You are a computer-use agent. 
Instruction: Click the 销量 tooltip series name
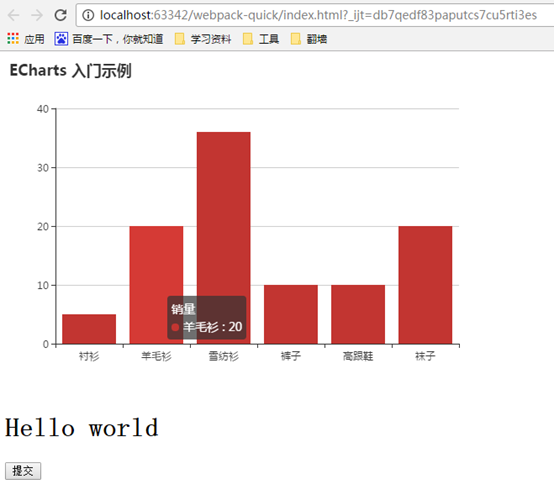(x=183, y=309)
